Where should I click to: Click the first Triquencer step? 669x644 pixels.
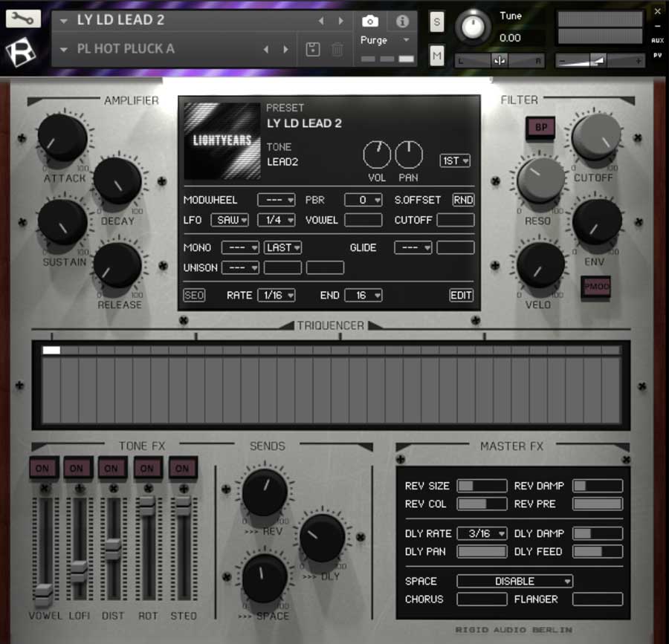51,351
